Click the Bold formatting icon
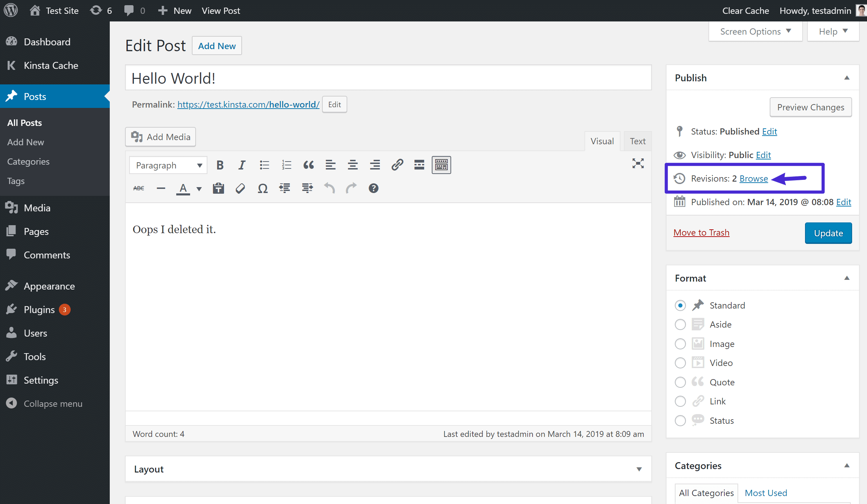Viewport: 867px width, 504px height. [x=220, y=165]
